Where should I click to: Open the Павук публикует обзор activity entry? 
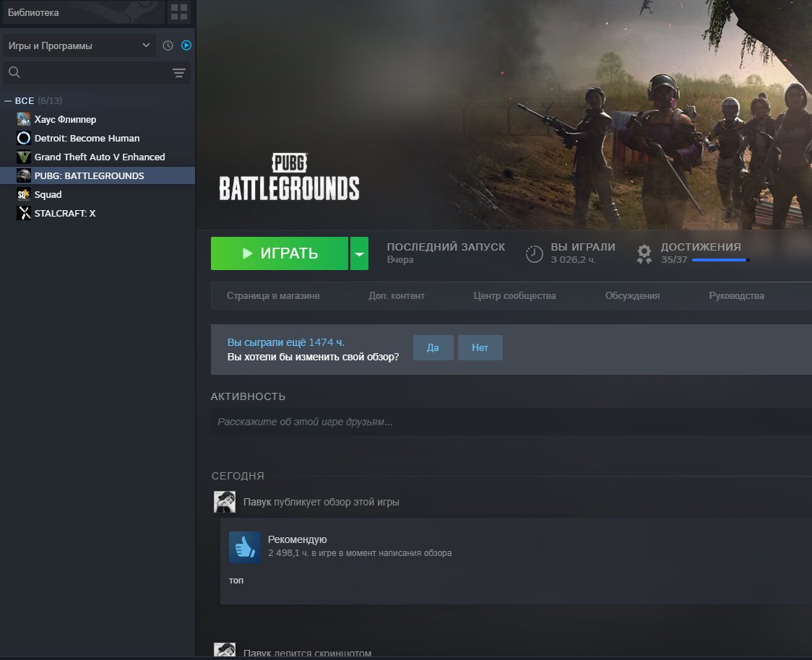coord(321,502)
